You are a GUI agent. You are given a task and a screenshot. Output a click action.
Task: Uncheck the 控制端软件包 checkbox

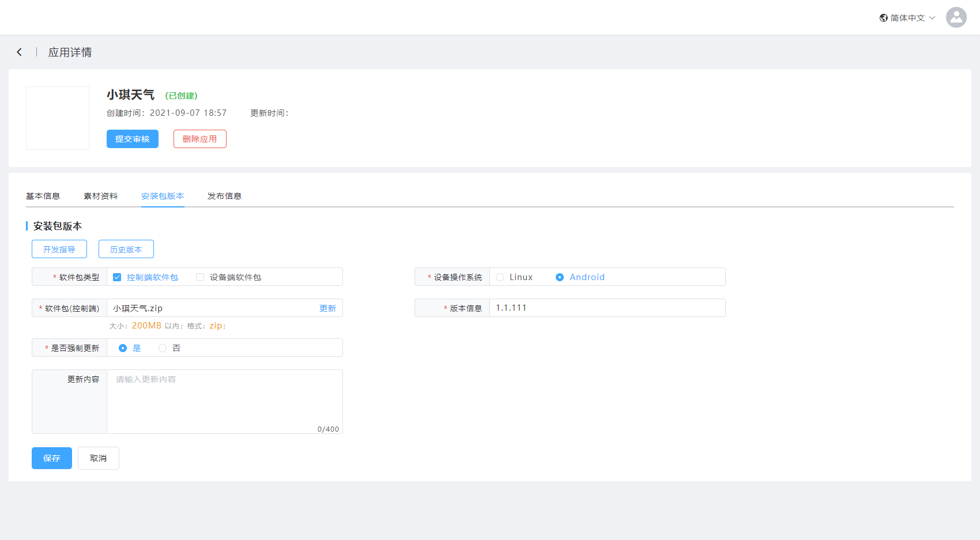click(117, 277)
